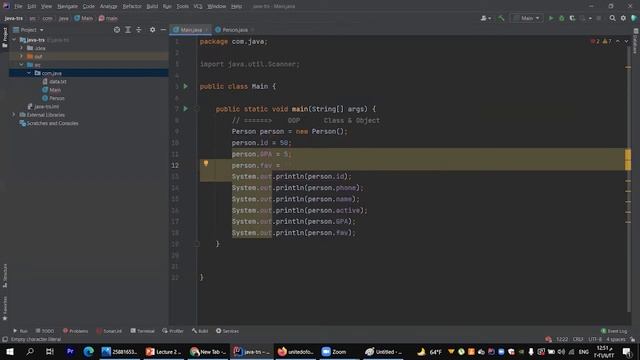This screenshot has width=640, height=360.
Task: Open Person class in project tree
Action: coord(53,98)
